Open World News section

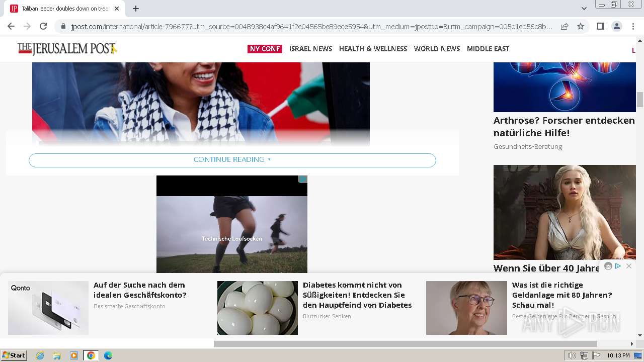pos(437,49)
